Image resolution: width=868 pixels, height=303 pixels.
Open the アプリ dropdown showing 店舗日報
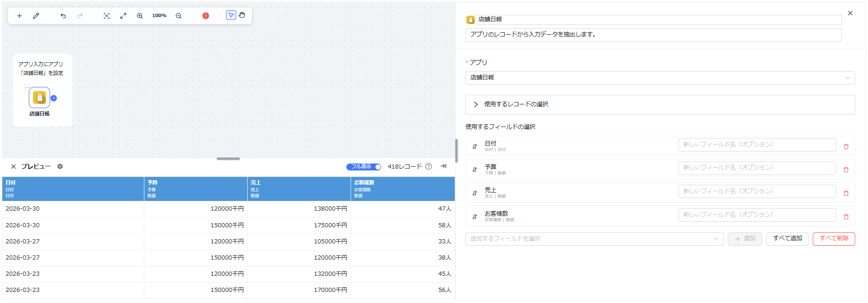pyautogui.click(x=660, y=78)
